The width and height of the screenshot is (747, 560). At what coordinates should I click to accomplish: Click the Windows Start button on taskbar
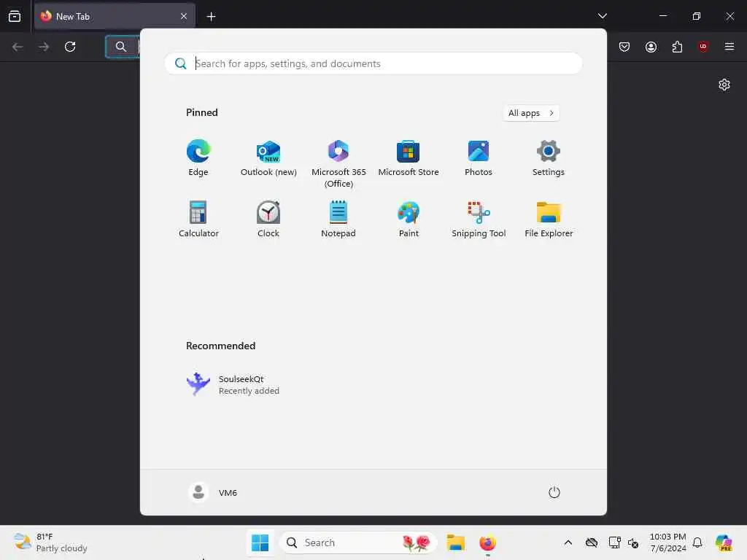[260, 542]
